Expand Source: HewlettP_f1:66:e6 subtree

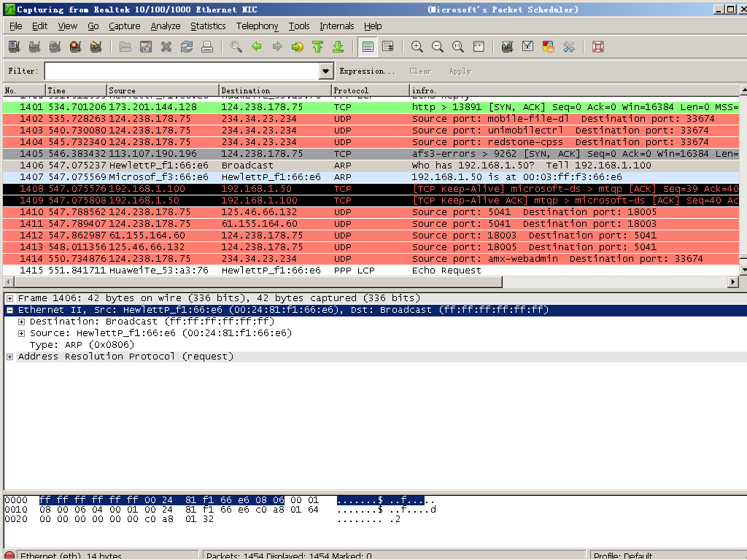[21, 334]
